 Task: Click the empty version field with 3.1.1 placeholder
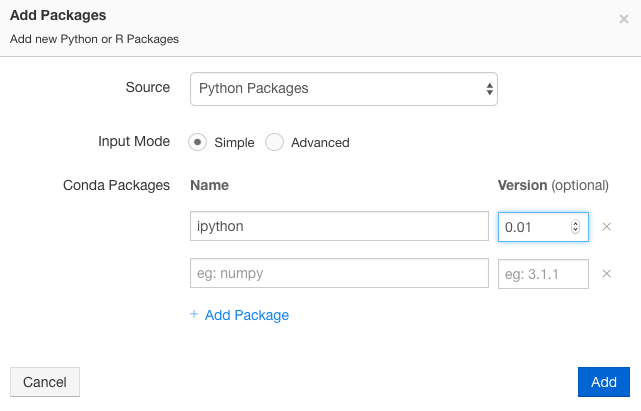click(543, 274)
